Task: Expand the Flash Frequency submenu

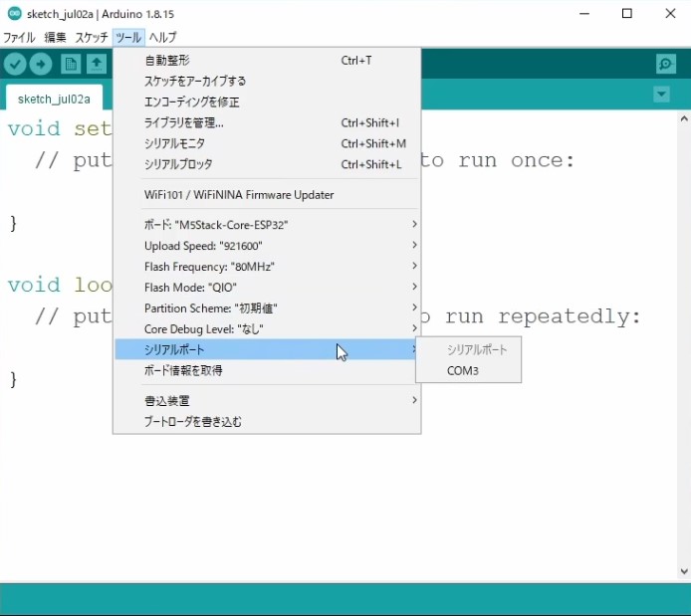Action: click(267, 267)
